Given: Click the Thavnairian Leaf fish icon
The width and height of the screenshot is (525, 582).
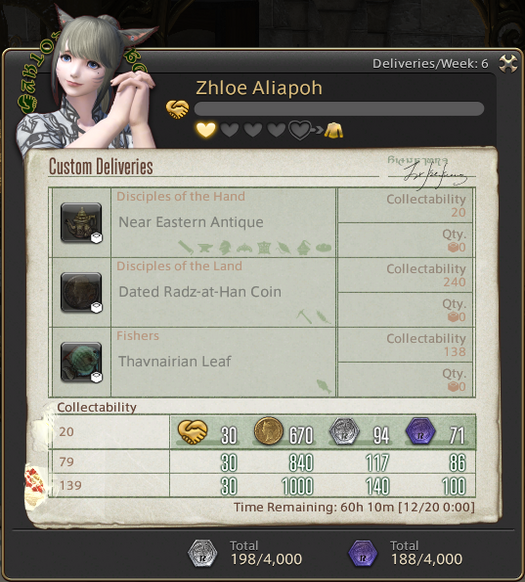Looking at the screenshot, I should 81,362.
